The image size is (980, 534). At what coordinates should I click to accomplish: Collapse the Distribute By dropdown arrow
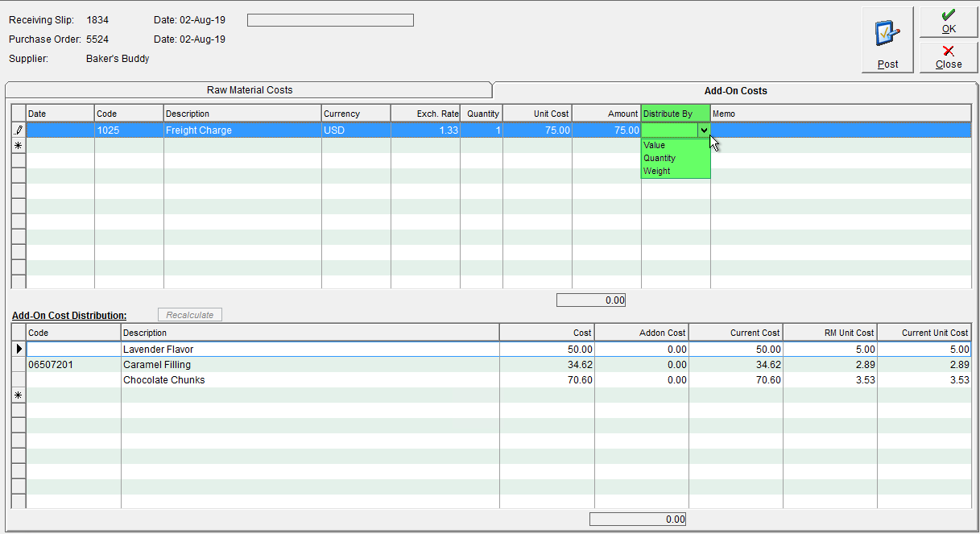point(704,130)
